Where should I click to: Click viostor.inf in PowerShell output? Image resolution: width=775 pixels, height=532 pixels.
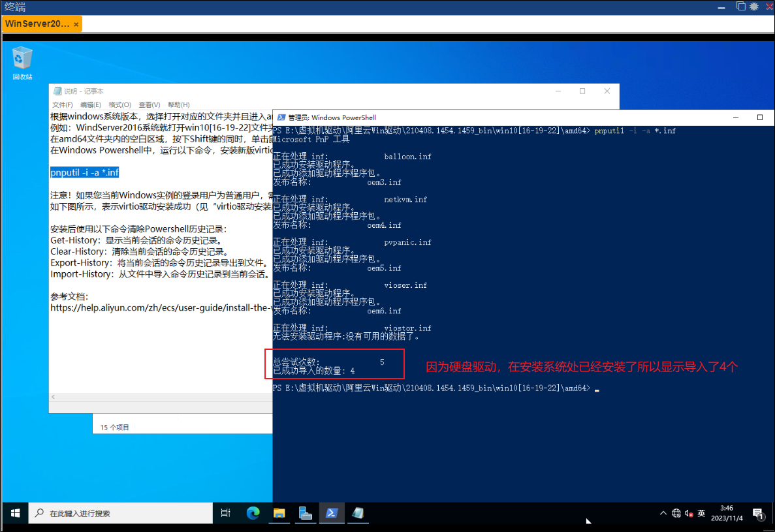tap(408, 328)
